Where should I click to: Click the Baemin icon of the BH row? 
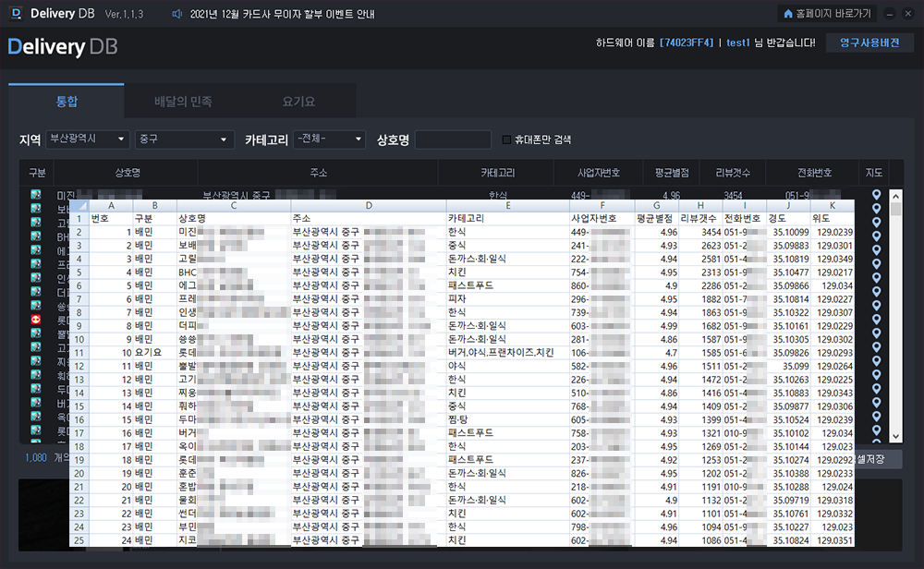pos(36,236)
